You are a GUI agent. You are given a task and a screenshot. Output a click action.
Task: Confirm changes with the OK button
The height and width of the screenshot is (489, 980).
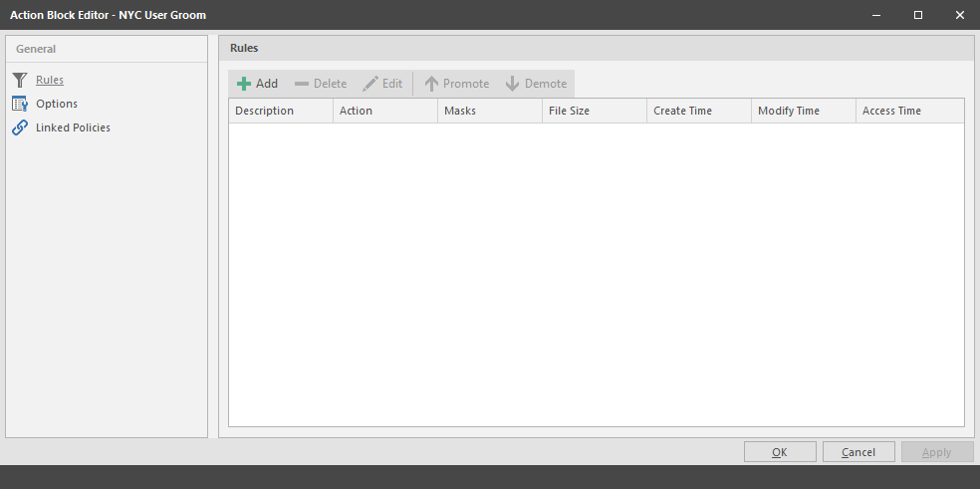point(780,452)
